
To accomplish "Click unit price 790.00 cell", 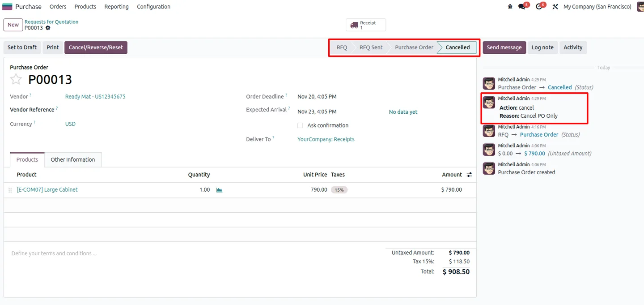I will [x=319, y=190].
